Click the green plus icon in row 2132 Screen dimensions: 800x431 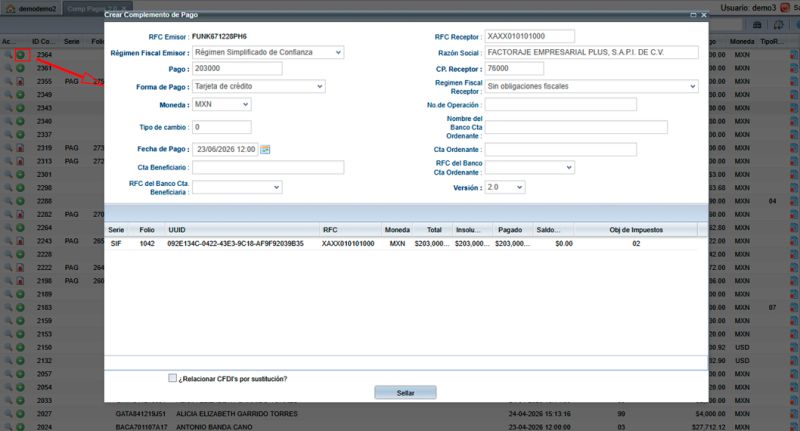coord(20,361)
